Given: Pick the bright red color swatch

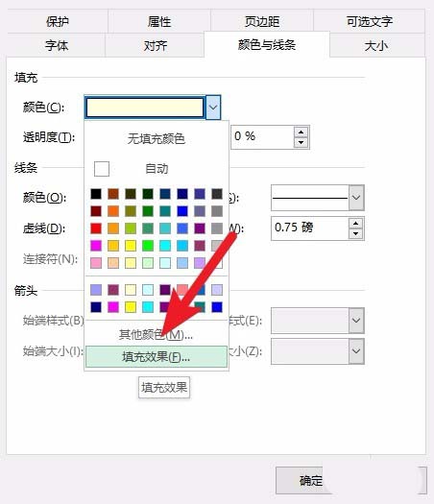Looking at the screenshot, I should (96, 228).
